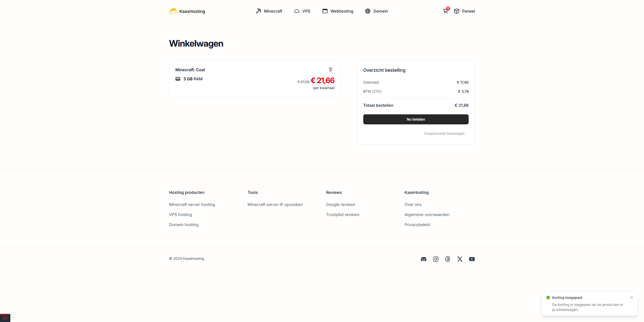Dismiss the Korting toegepast notification

tap(632, 298)
